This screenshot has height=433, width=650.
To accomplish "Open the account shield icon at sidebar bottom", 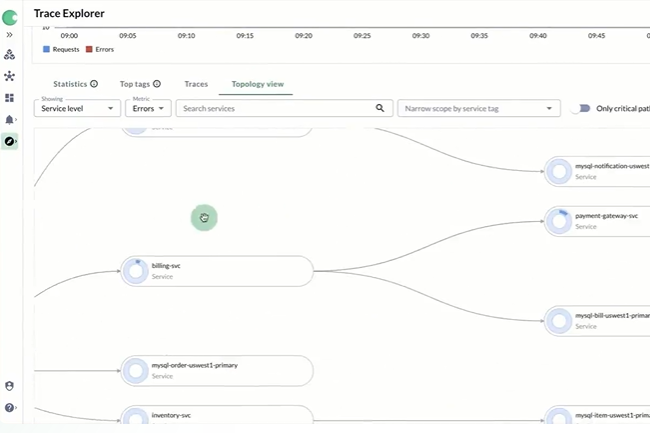I will click(9, 386).
